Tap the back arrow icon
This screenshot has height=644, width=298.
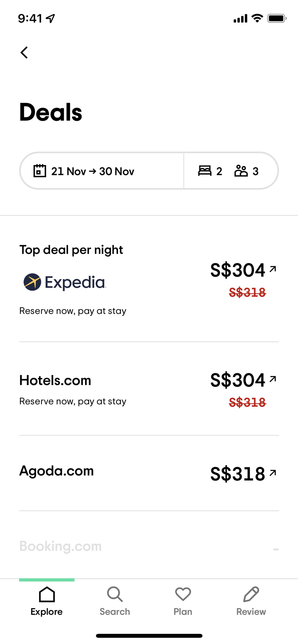[x=24, y=53]
